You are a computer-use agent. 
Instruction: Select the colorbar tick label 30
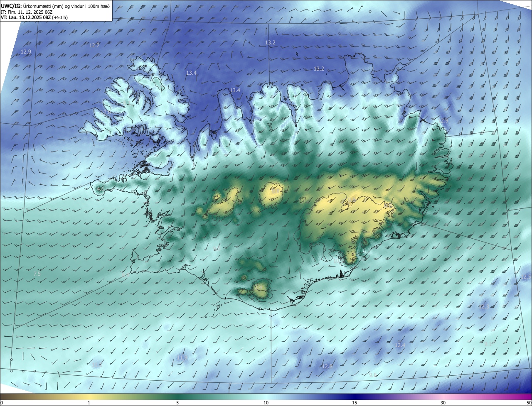coord(443,403)
